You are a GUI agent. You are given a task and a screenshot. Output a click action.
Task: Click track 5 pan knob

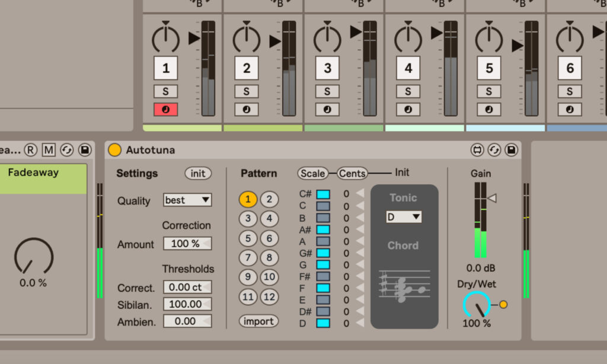(x=489, y=38)
